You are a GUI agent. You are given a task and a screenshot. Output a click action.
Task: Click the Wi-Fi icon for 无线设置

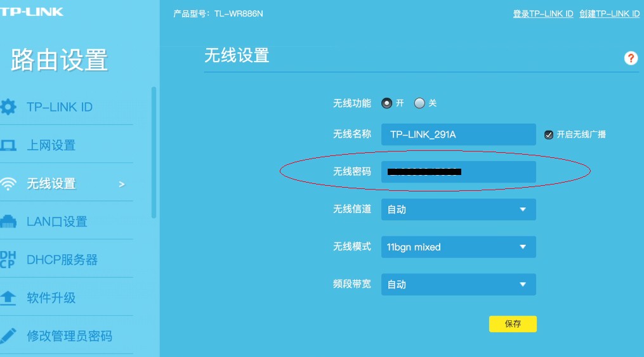[x=8, y=184]
